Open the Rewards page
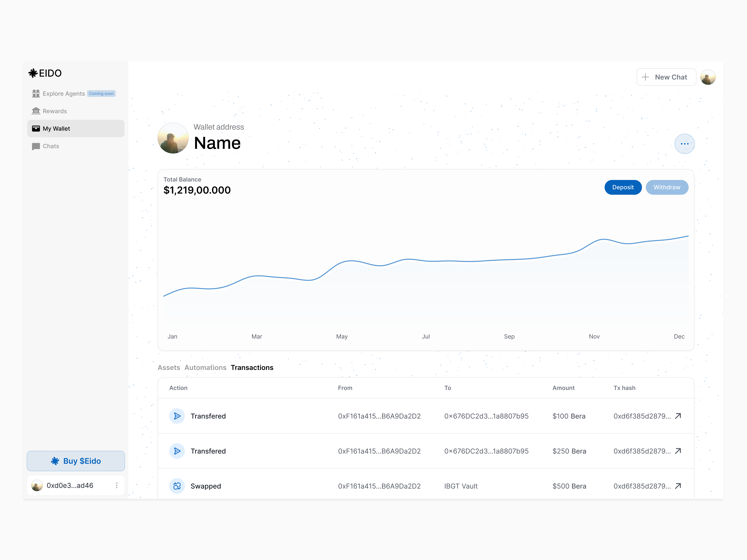 55,111
